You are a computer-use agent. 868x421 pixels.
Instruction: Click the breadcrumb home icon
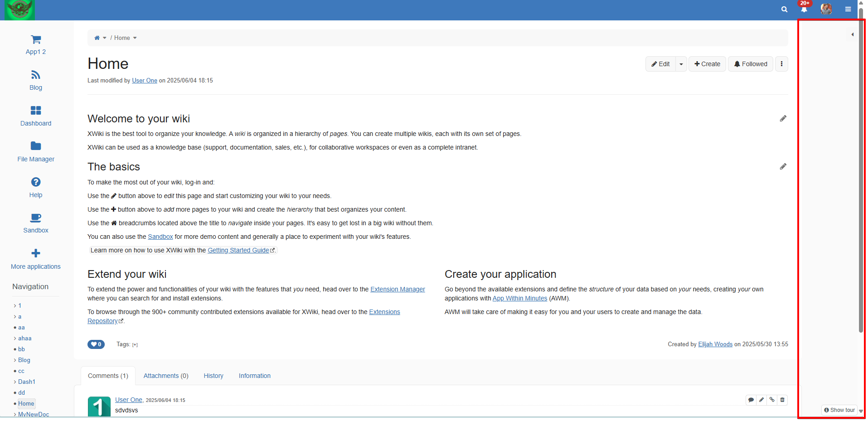click(97, 38)
